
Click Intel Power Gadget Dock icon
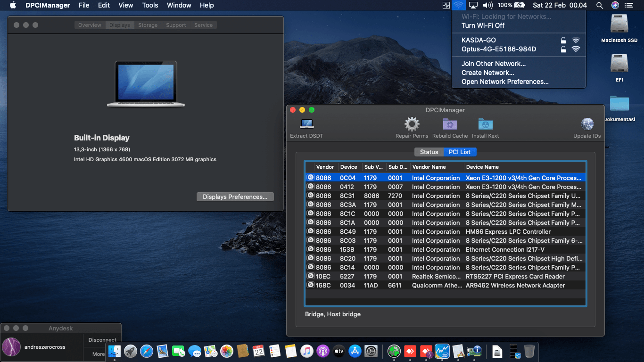(x=442, y=351)
